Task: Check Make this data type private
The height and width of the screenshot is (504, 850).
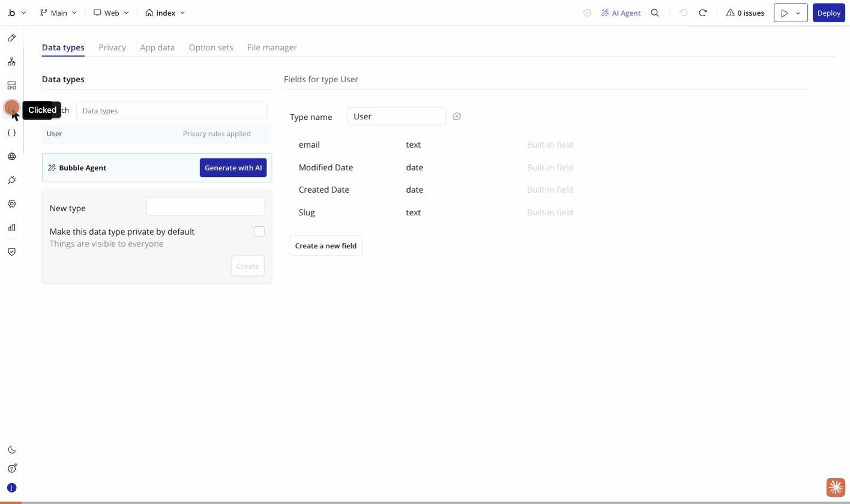Action: (x=259, y=232)
